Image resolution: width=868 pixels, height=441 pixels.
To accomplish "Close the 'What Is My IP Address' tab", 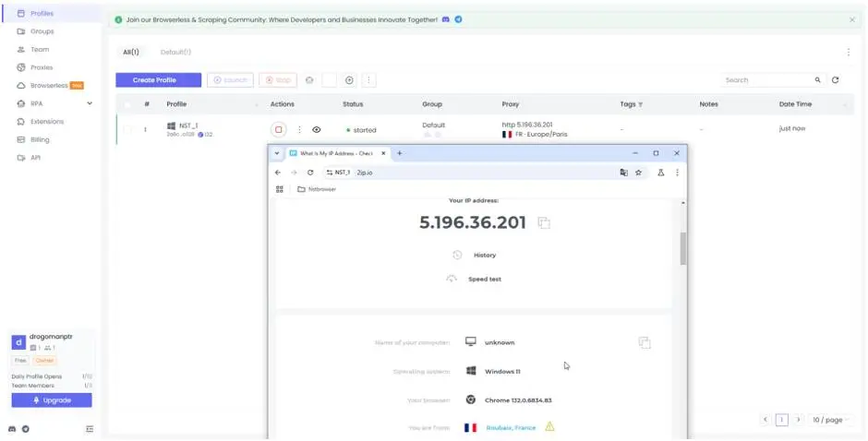I will [x=383, y=153].
